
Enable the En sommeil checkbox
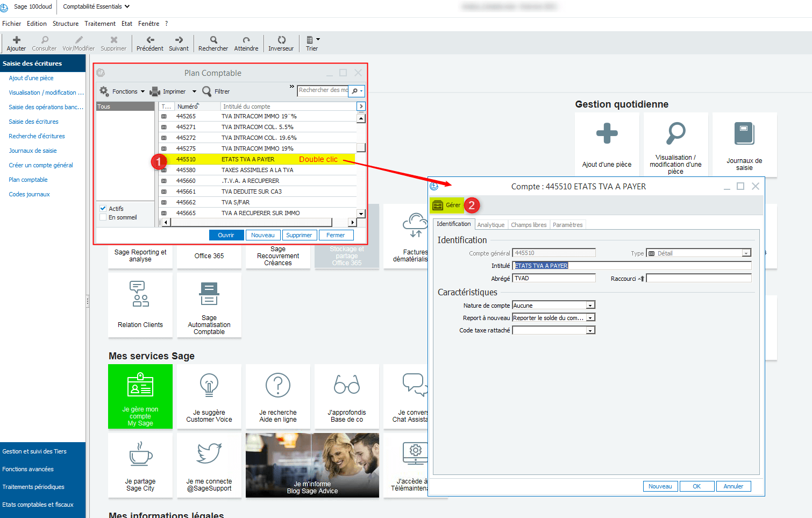pyautogui.click(x=103, y=217)
